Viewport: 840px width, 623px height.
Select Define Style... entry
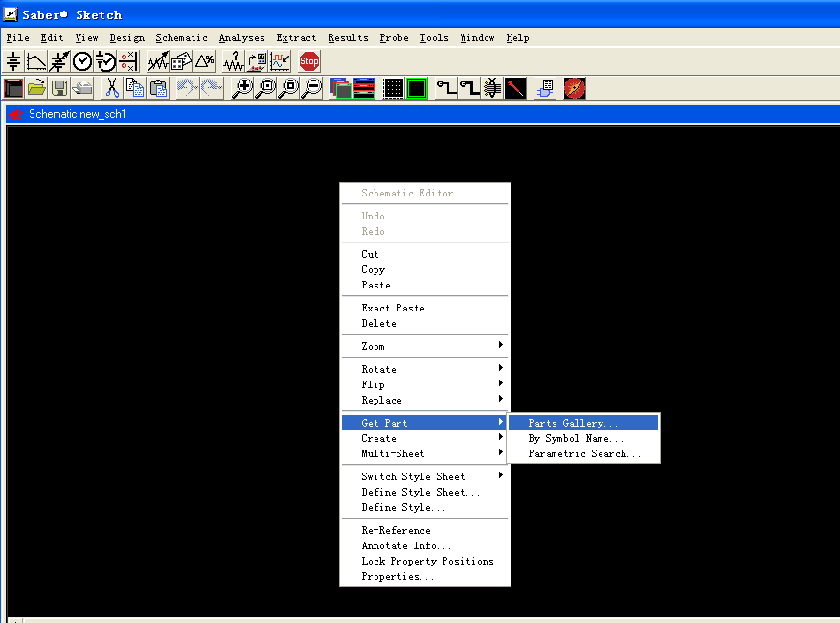[425, 507]
